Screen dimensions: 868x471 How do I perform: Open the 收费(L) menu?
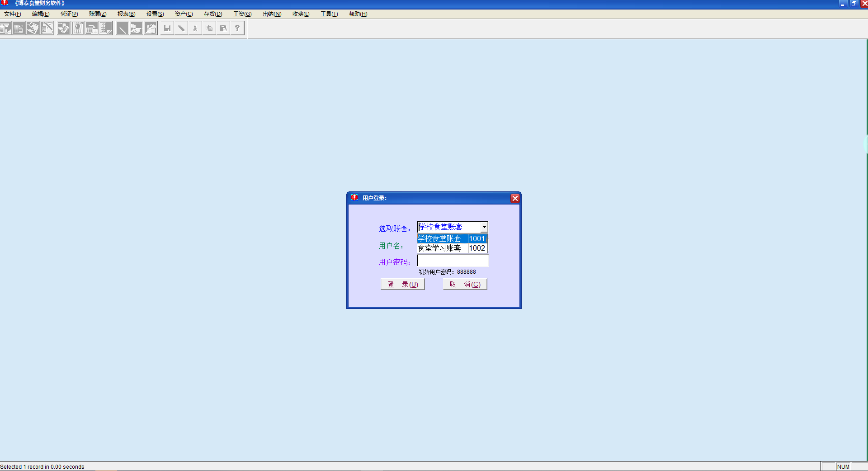(301, 14)
